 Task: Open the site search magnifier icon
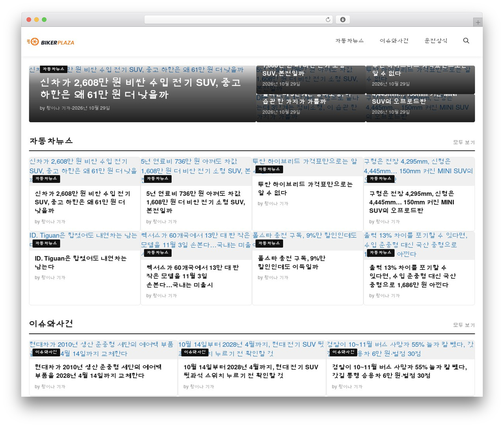pyautogui.click(x=466, y=41)
